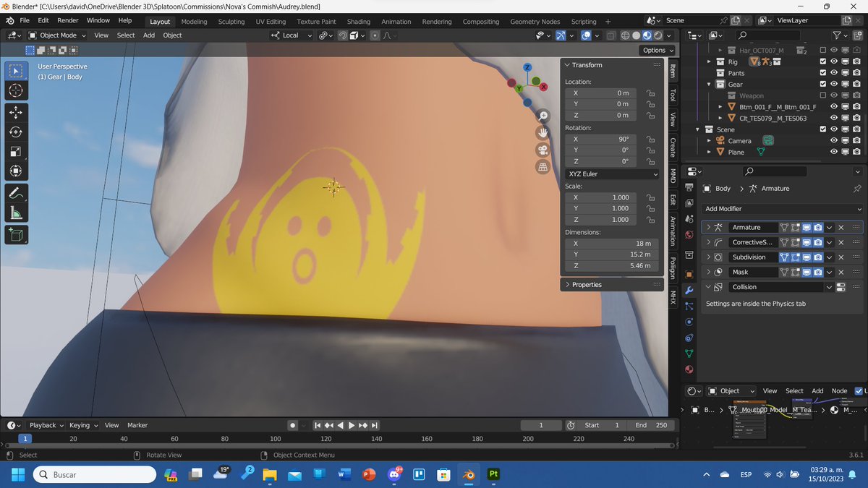Open the Object Data properties tab
The height and width of the screenshot is (488, 868).
tap(689, 354)
